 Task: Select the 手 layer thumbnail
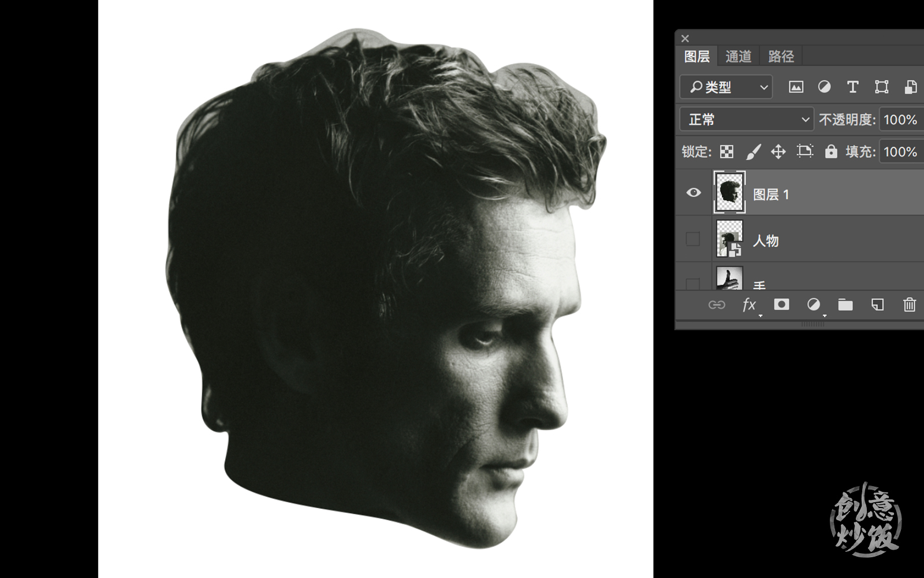pyautogui.click(x=729, y=278)
